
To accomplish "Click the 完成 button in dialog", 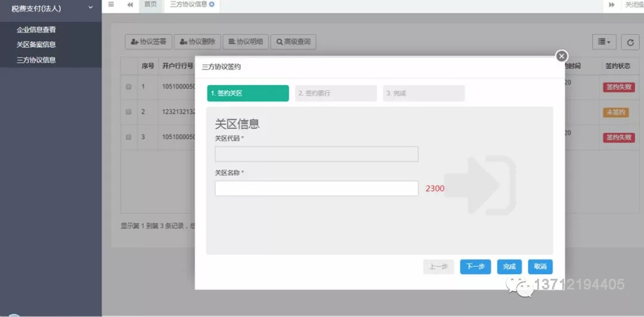I will click(x=509, y=267).
